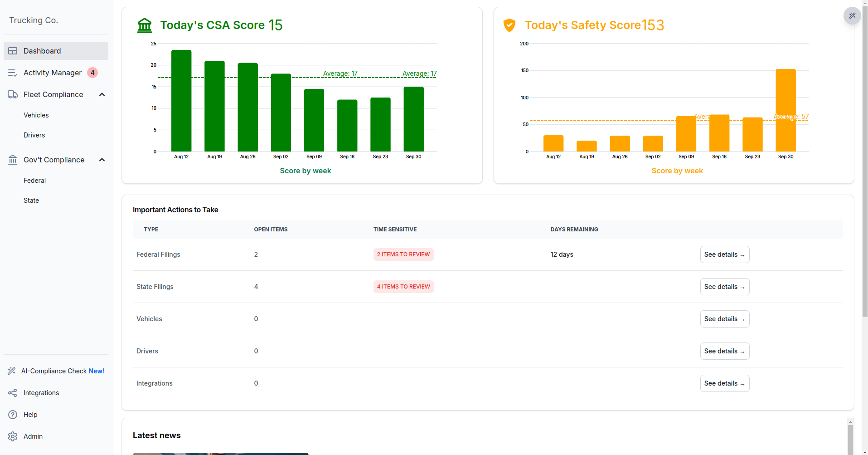The height and width of the screenshot is (455, 868).
Task: Click the Latest news article thumbnail
Action: coord(221,454)
